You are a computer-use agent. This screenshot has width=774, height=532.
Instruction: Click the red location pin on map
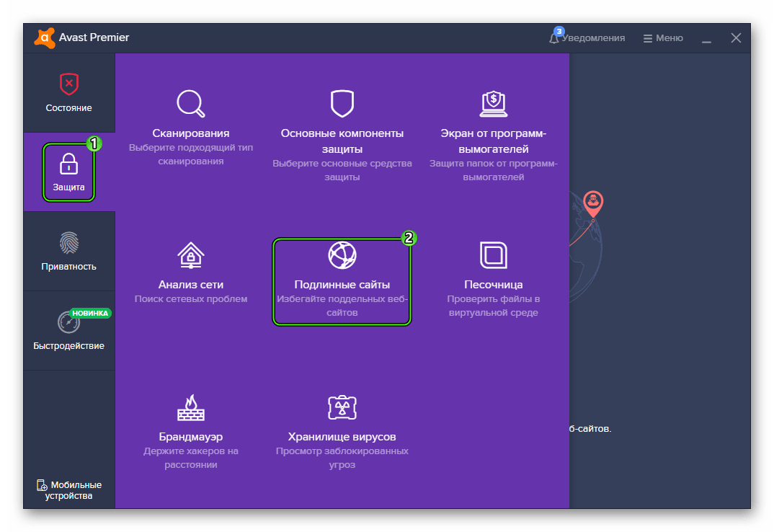[593, 203]
